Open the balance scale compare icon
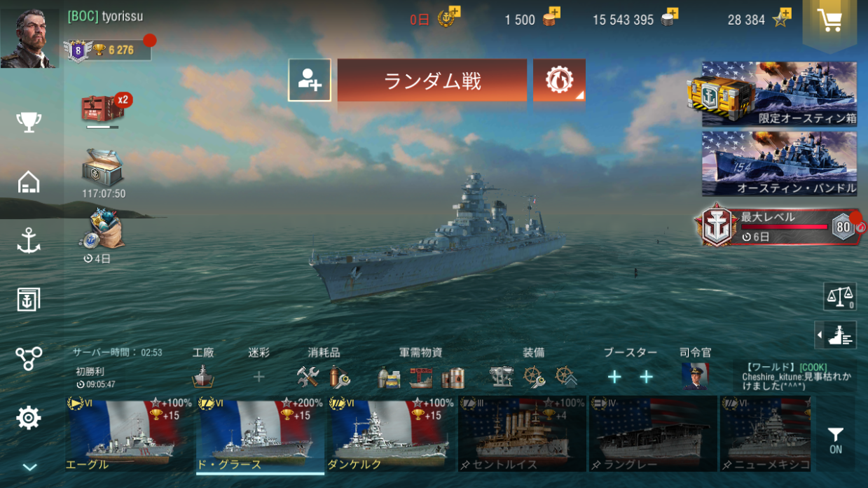Viewport: 868px width, 488px height. [x=839, y=296]
